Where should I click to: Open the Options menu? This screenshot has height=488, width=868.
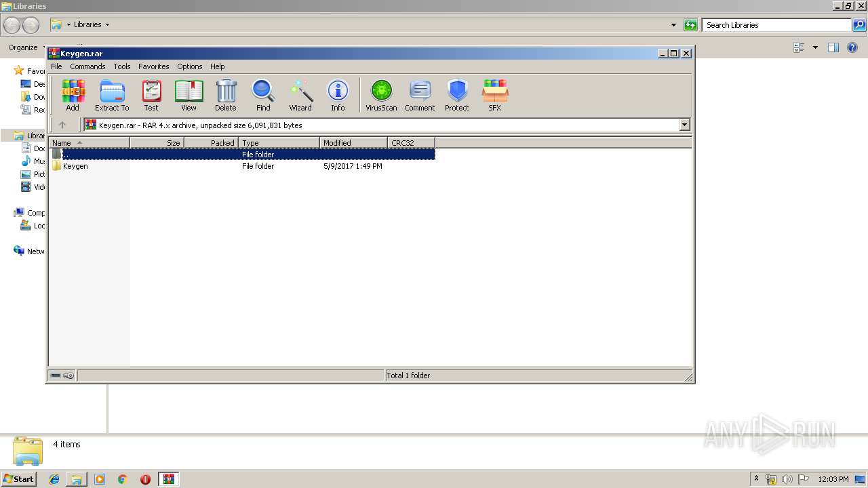(190, 66)
